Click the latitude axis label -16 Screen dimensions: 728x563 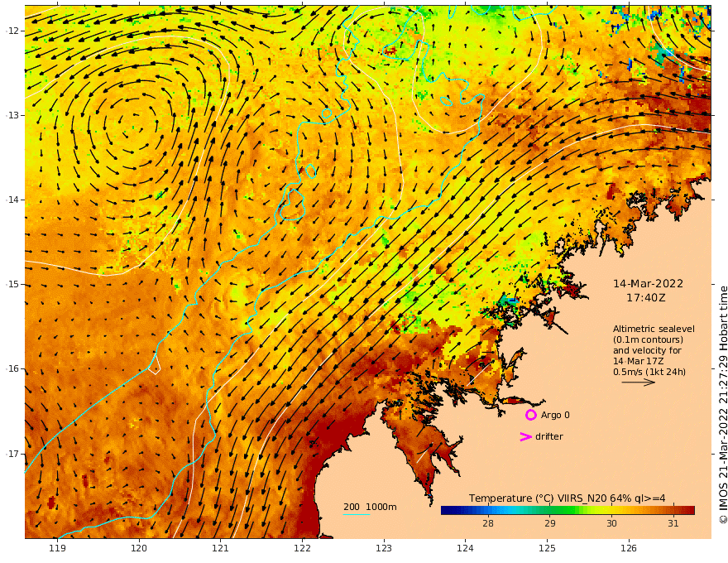(x=12, y=368)
